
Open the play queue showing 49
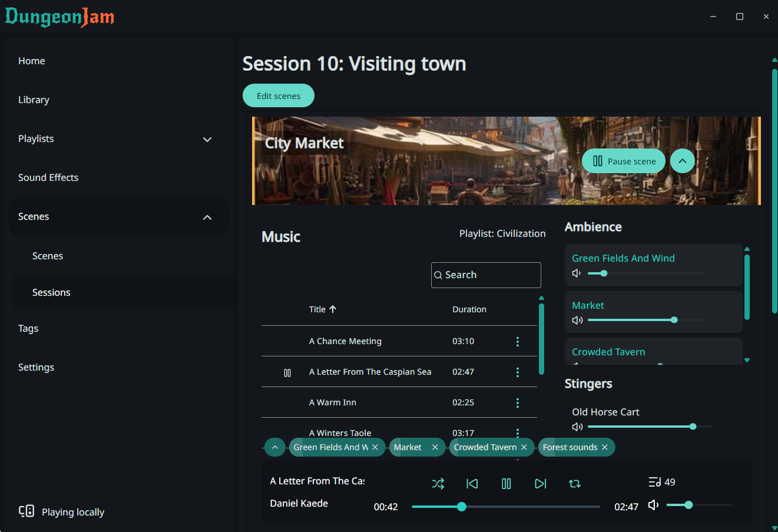(661, 482)
